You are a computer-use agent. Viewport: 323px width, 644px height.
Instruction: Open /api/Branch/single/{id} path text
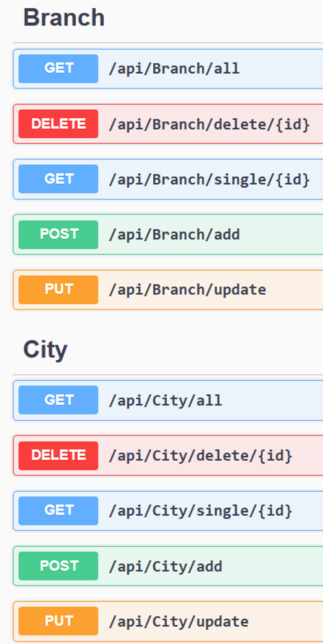click(209, 180)
